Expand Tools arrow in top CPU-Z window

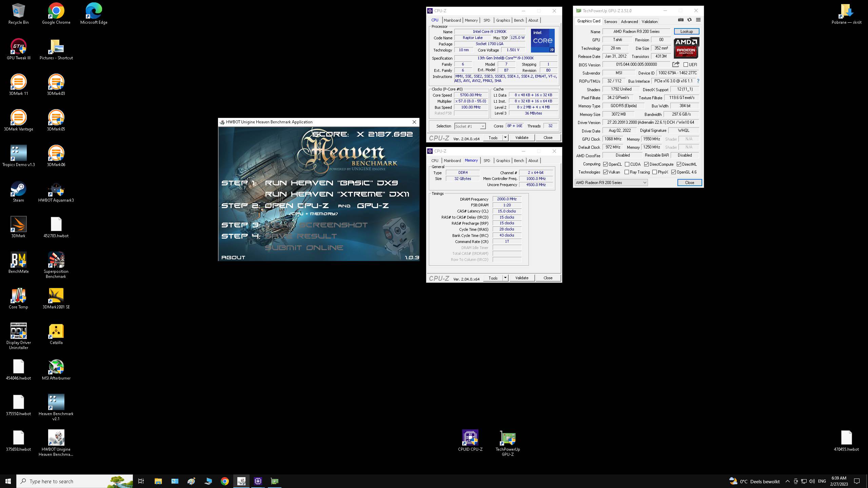tap(505, 138)
